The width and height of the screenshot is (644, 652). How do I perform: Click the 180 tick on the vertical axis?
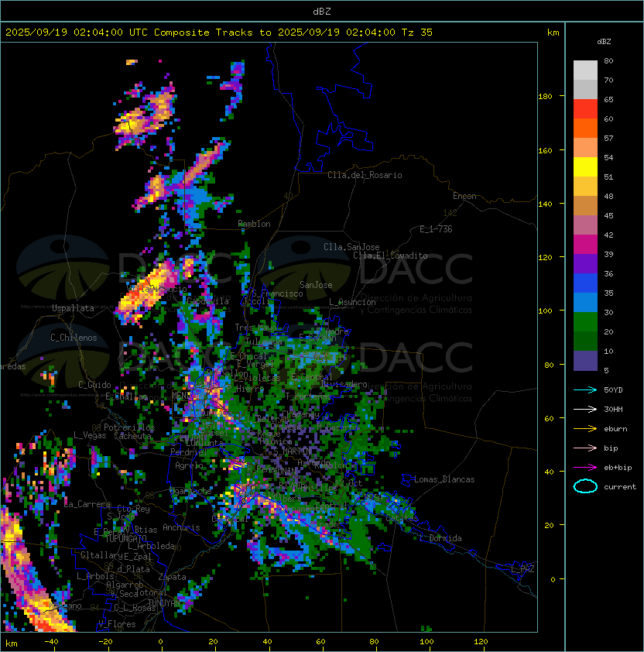[x=545, y=97]
